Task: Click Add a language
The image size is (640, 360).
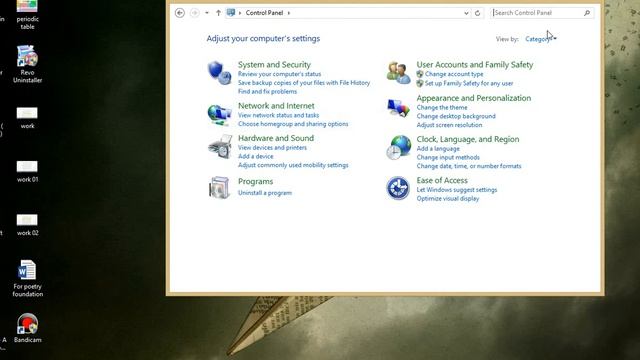Action: tap(438, 149)
